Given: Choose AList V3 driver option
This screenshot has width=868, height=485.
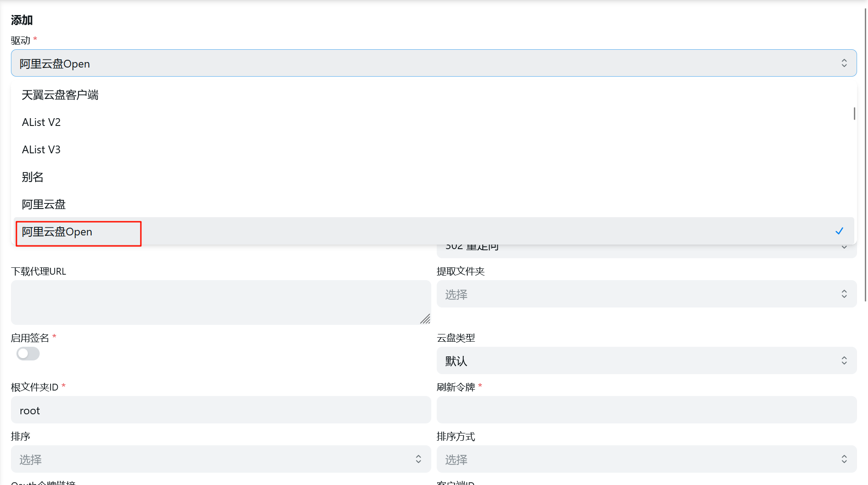Looking at the screenshot, I should tap(434, 150).
